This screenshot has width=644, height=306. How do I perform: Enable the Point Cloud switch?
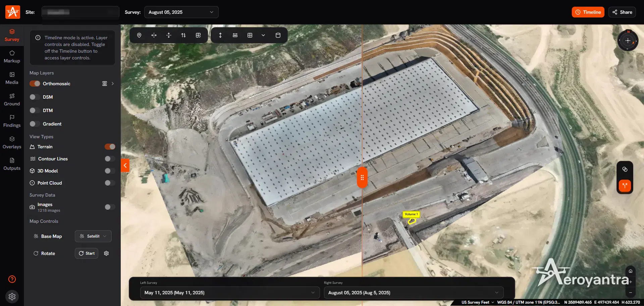pos(110,183)
